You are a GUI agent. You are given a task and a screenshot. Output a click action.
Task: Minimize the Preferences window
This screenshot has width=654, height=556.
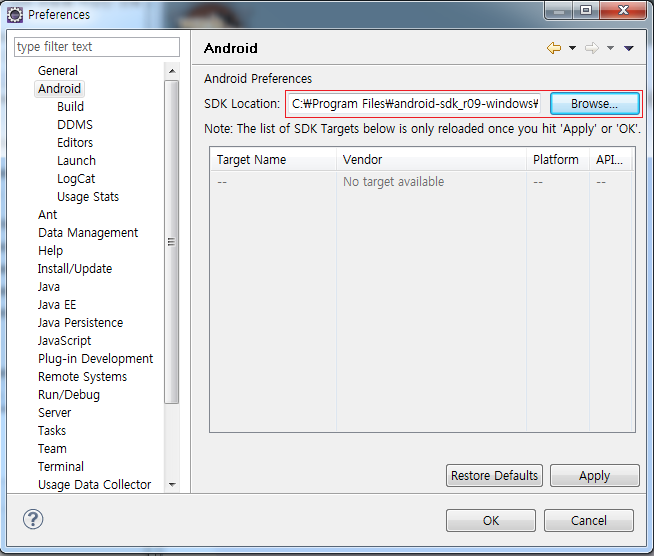(559, 10)
